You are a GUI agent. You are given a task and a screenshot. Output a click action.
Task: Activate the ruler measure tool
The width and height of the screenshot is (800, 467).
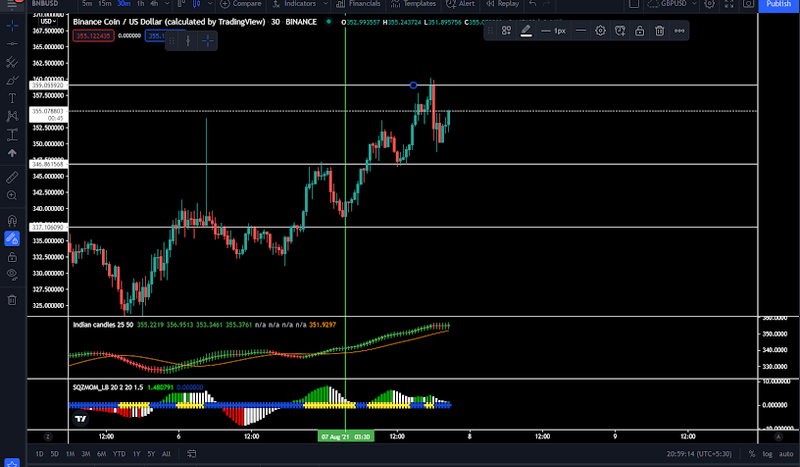[12, 177]
